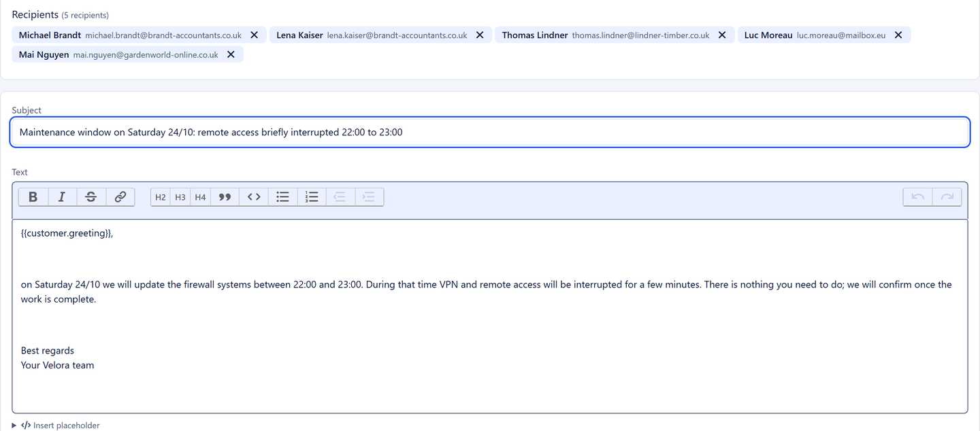Remove recipient Michael Brandt

[254, 35]
